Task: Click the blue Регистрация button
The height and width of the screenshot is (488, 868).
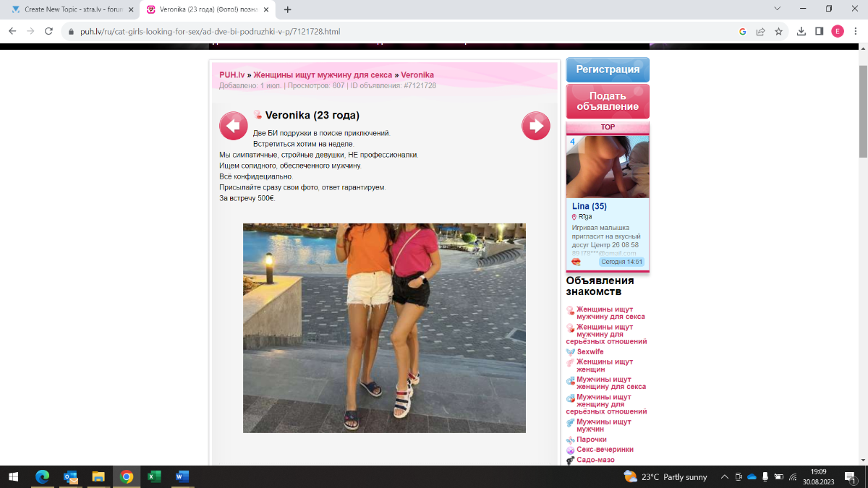Action: tap(608, 69)
